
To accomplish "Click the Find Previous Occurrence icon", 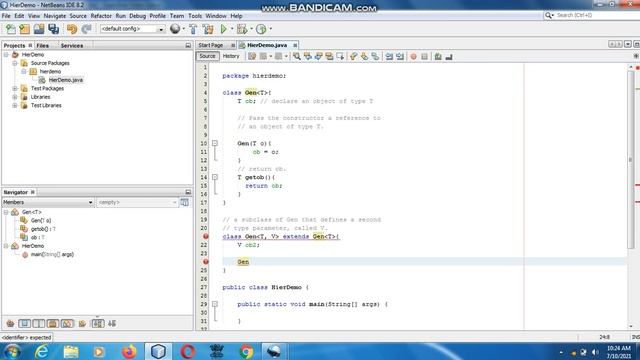I will coord(308,56).
